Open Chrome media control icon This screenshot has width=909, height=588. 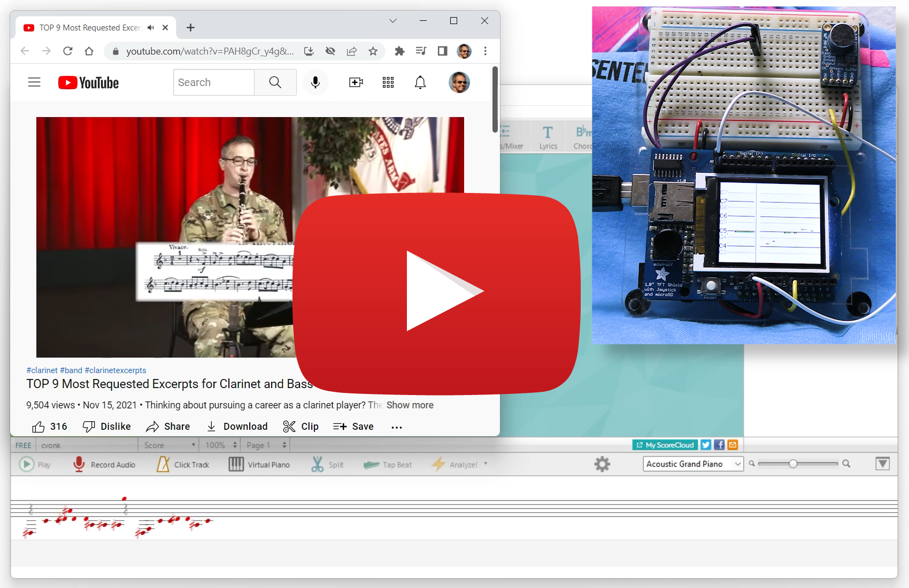[x=421, y=51]
